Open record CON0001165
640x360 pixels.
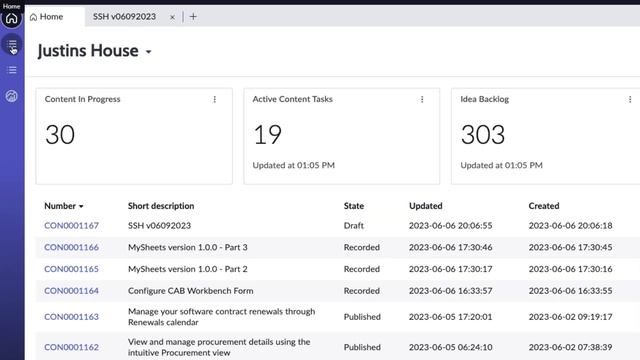point(71,269)
